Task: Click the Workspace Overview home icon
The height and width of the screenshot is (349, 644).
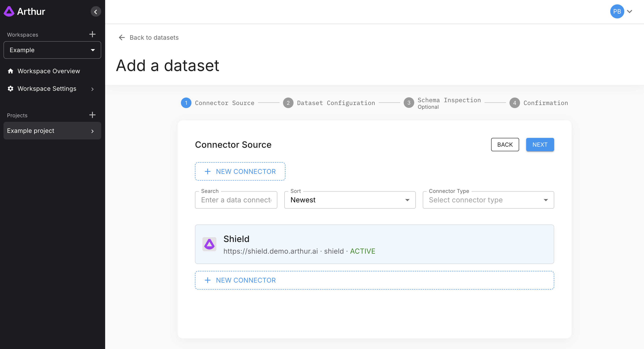Action: point(11,71)
